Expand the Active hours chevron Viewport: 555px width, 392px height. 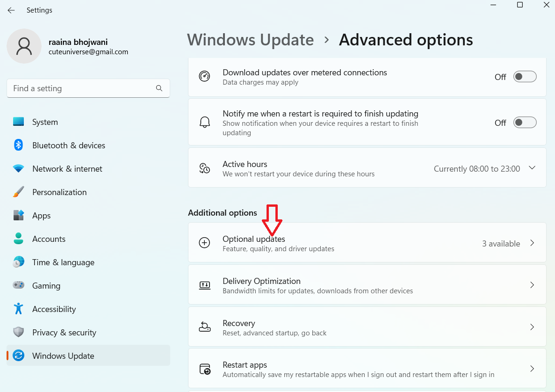532,168
